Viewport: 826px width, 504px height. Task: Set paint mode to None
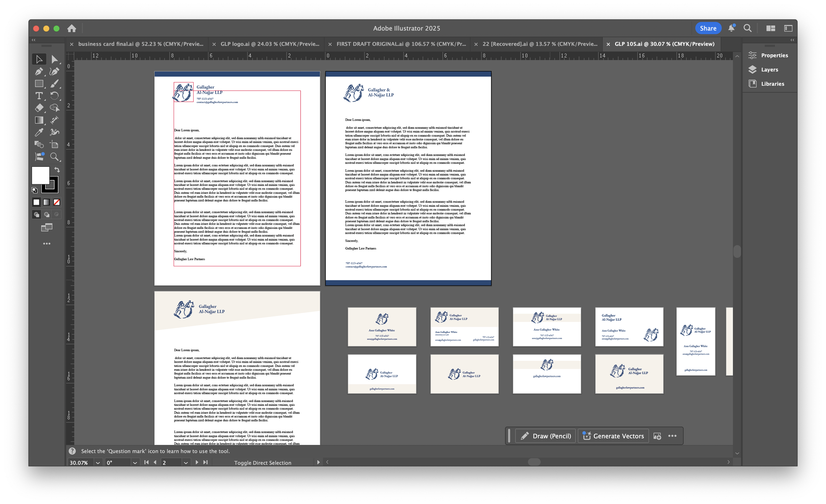tap(56, 202)
